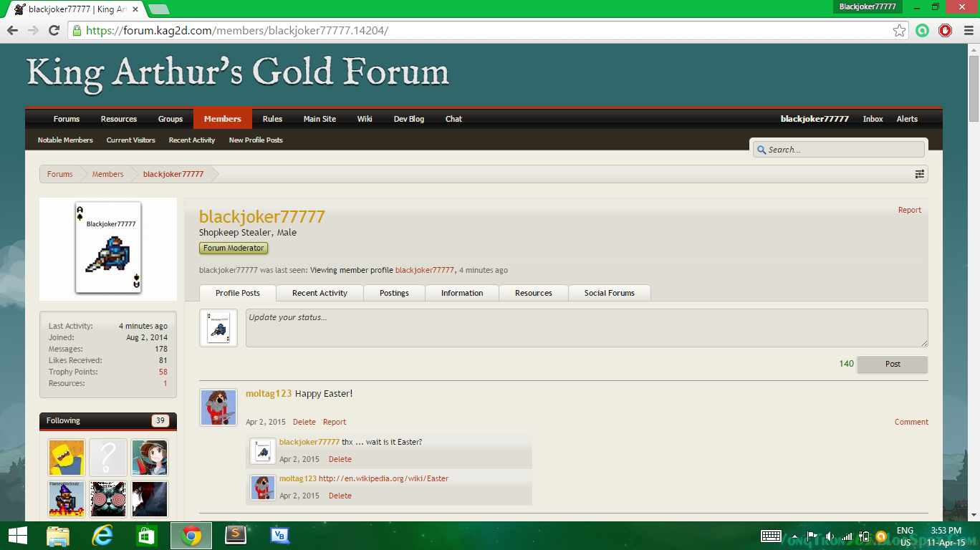This screenshot has height=550, width=980.
Task: Open the orange Avast tray icon
Action: [881, 536]
